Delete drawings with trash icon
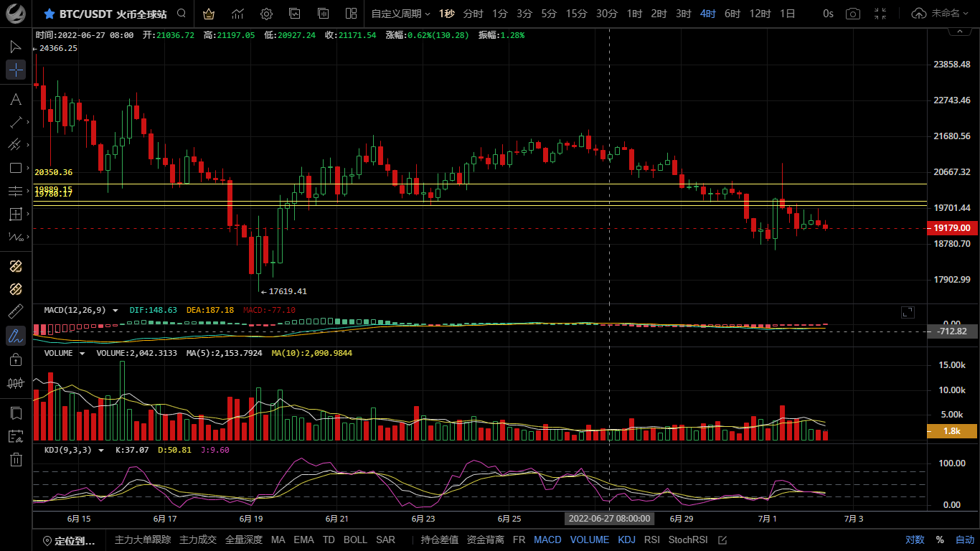 [16, 460]
